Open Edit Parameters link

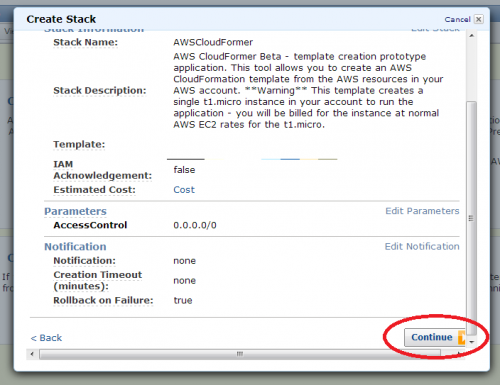(x=422, y=211)
